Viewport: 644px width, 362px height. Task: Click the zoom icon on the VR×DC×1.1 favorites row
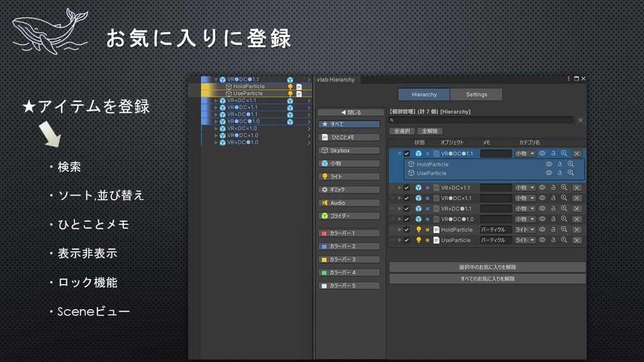564,187
